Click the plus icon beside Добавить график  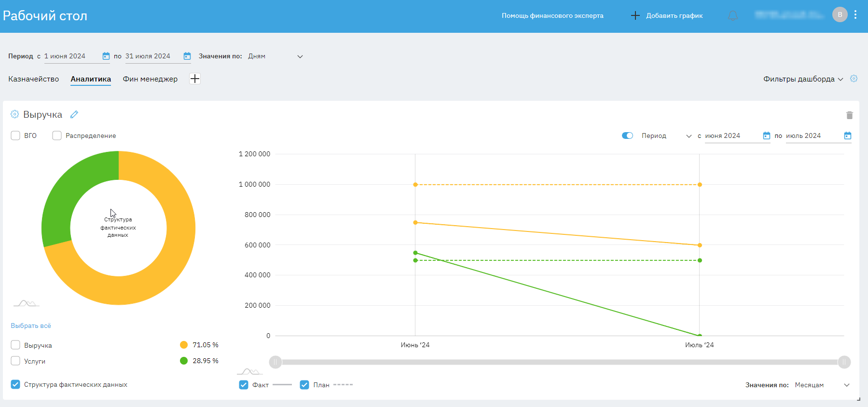635,16
